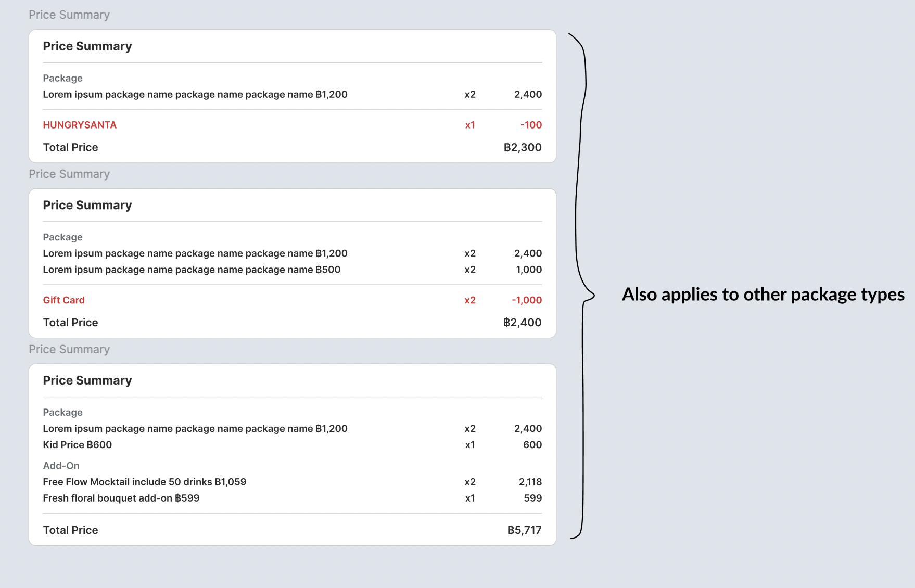Click the x2 quantity beside Gift Card
This screenshot has height=588, width=915.
[x=470, y=300]
